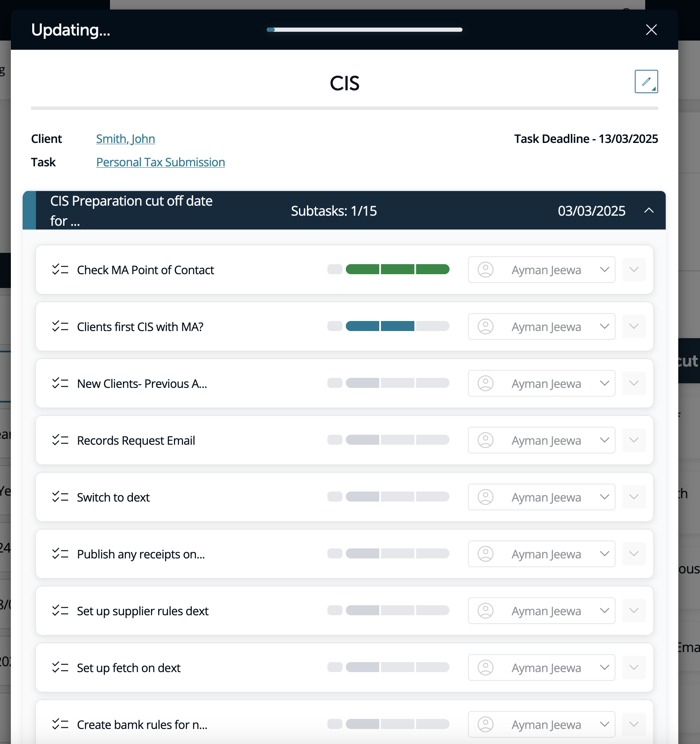
Task: Close the Updating dialog with the X
Action: point(651,30)
